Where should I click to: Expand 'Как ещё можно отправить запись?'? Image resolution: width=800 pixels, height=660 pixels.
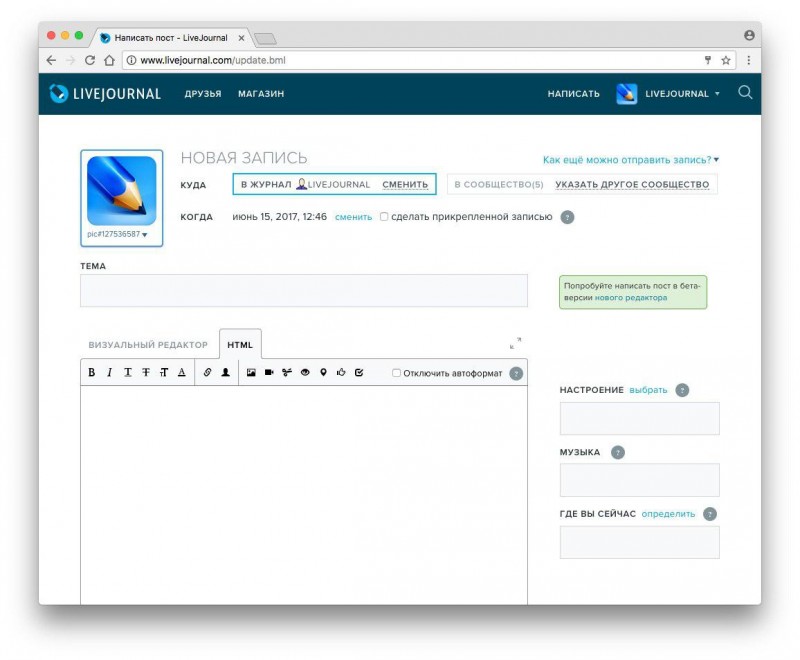pos(630,160)
